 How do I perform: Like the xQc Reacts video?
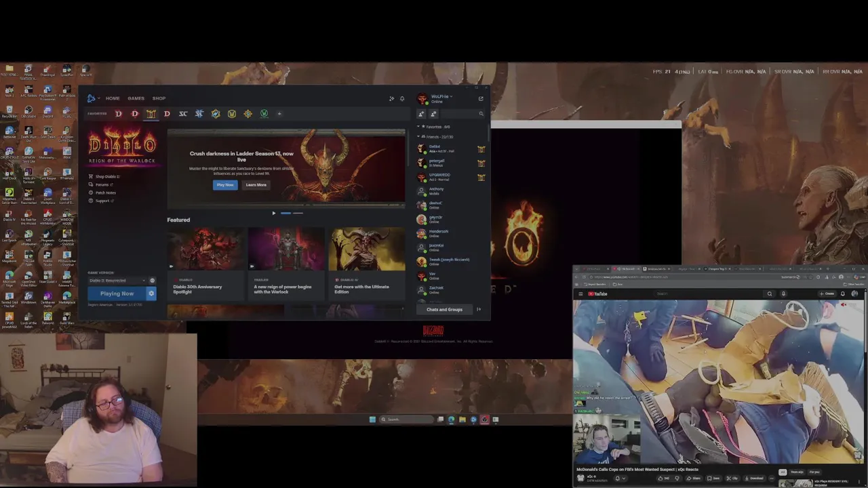(x=665, y=479)
